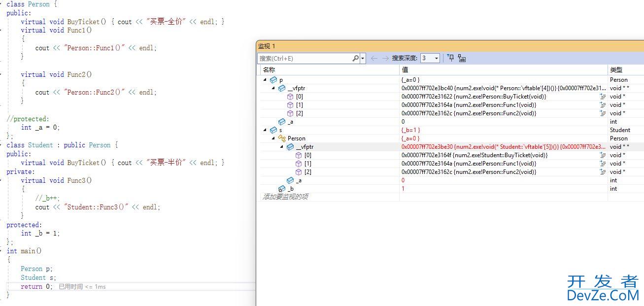Screen dimensions: 644x306
Task: Click the code line 'virtual void Func2()'
Action: (x=56, y=74)
